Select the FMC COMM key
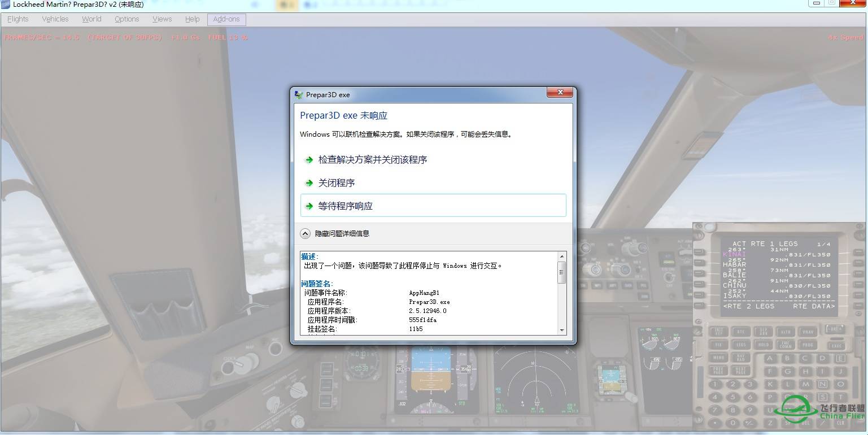868x435 pixels. (x=786, y=345)
